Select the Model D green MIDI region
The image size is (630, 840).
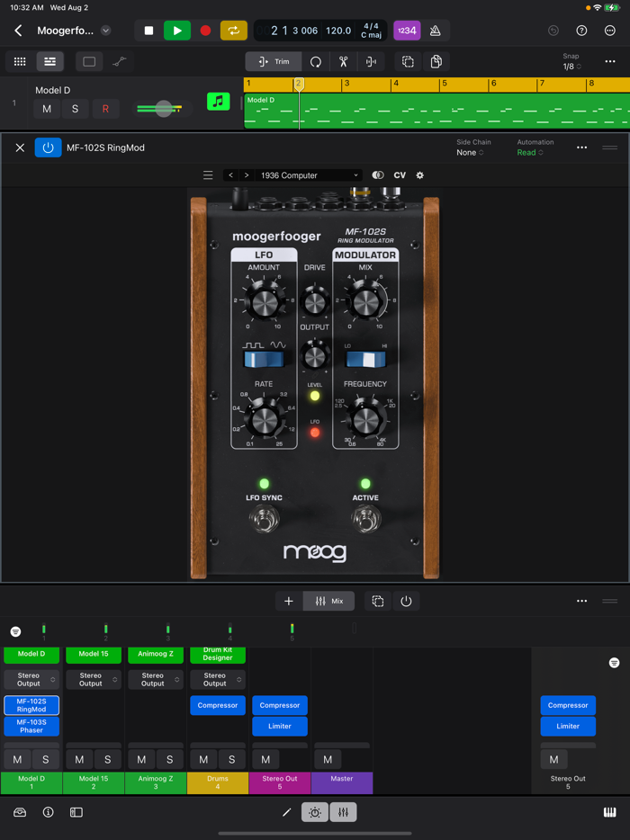tap(436, 111)
